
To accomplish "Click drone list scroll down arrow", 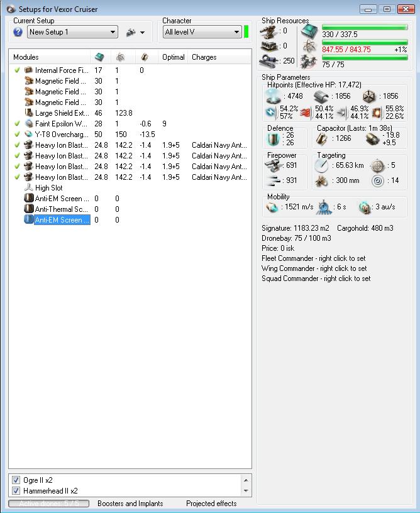I will tap(246, 491).
